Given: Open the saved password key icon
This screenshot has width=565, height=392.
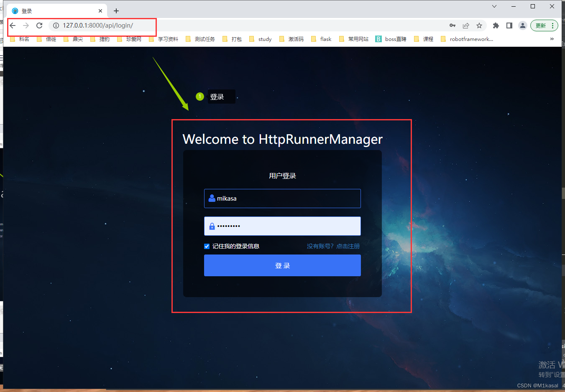Looking at the screenshot, I should [453, 25].
